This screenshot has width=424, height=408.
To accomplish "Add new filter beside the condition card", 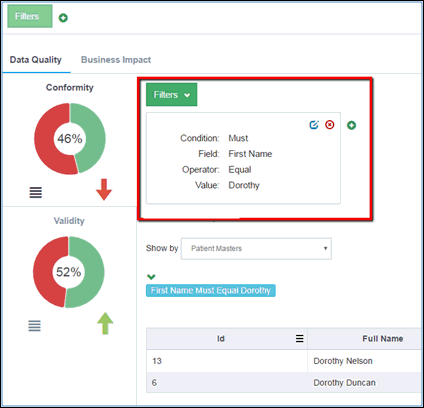I will pos(351,125).
